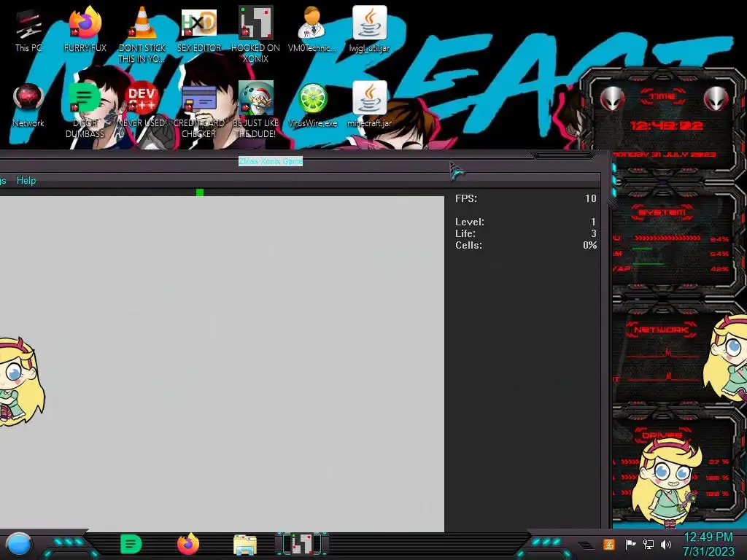Open the volume speaker tray icon
Viewport: 747px width, 560px height.
click(x=666, y=544)
